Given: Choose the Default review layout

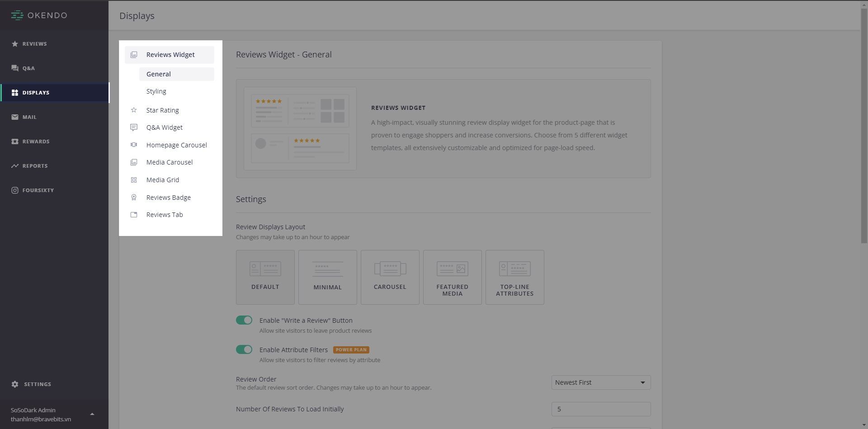Looking at the screenshot, I should (265, 277).
